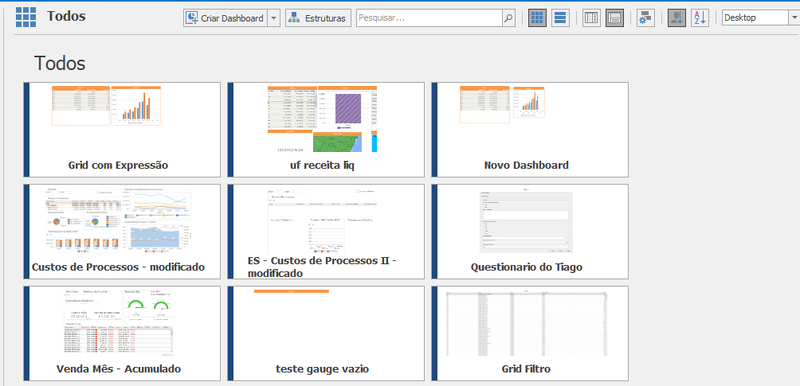The height and width of the screenshot is (386, 800).
Task: Toggle sort by user icon
Action: 677,18
